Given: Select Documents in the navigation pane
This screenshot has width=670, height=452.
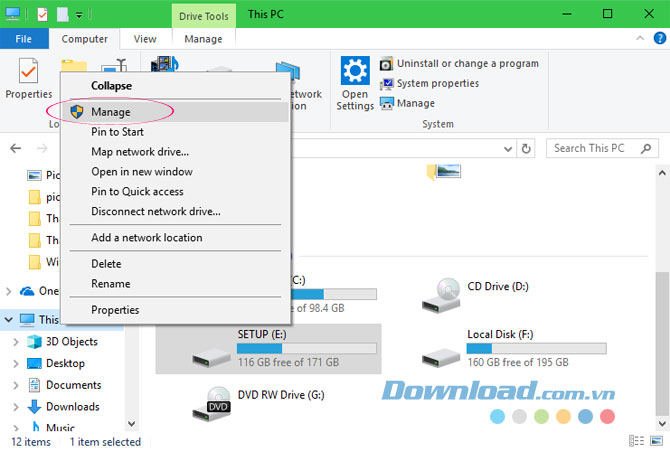Looking at the screenshot, I should tap(73, 385).
